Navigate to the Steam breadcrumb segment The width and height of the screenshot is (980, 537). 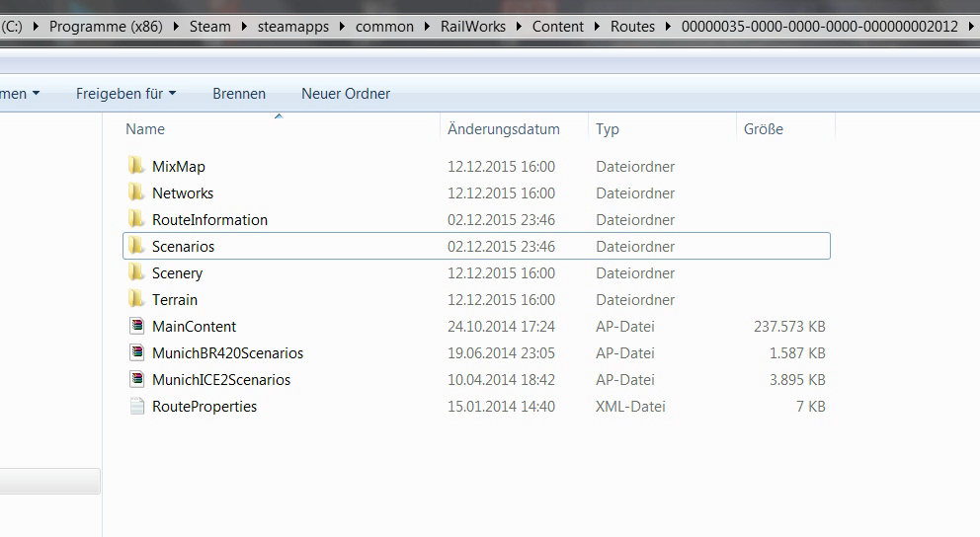click(210, 27)
